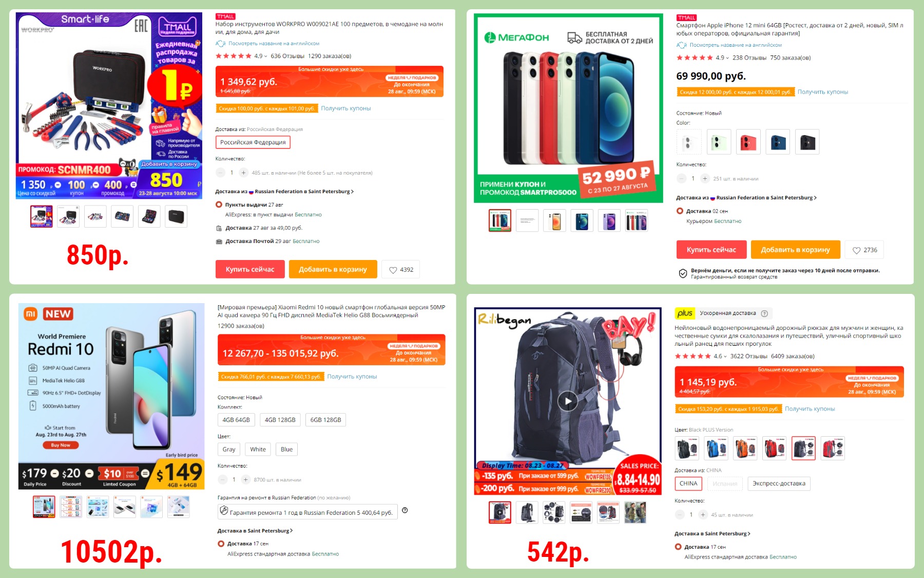Image resolution: width=924 pixels, height=578 pixels.
Task: Select the Доставка 02 сен radio option
Action: tap(680, 211)
